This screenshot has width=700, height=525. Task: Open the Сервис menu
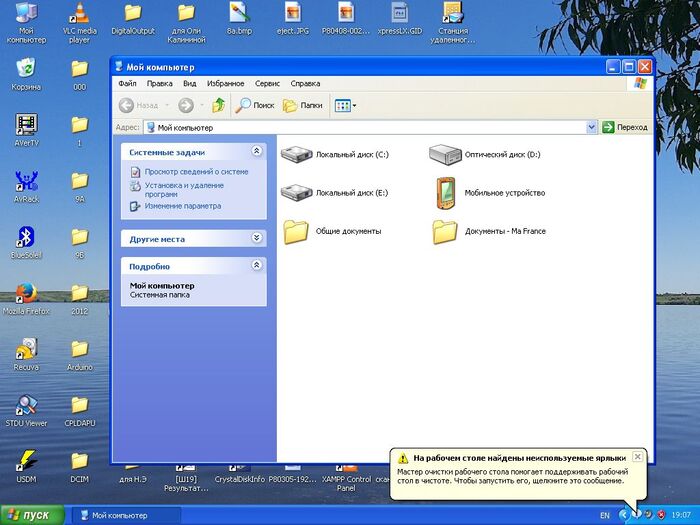(267, 84)
